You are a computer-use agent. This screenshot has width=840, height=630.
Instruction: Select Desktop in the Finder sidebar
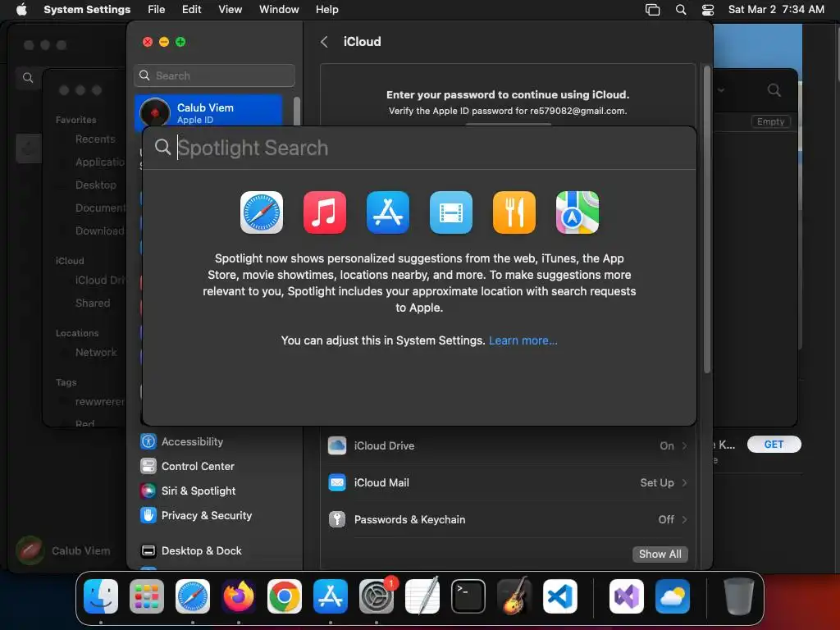click(x=95, y=185)
